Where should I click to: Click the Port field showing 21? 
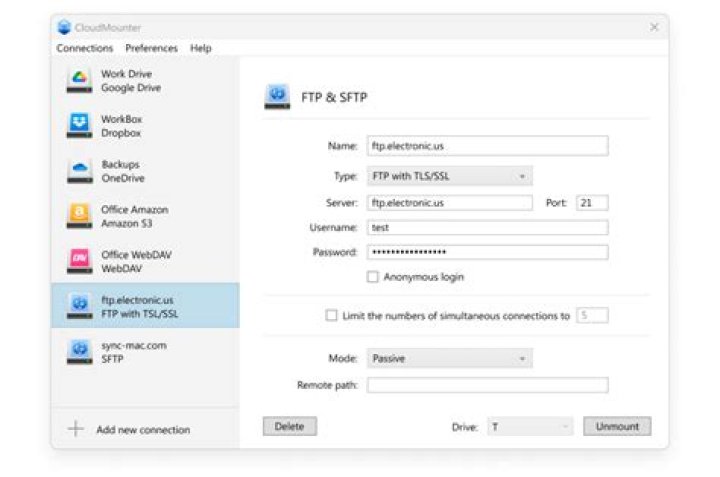(x=592, y=202)
